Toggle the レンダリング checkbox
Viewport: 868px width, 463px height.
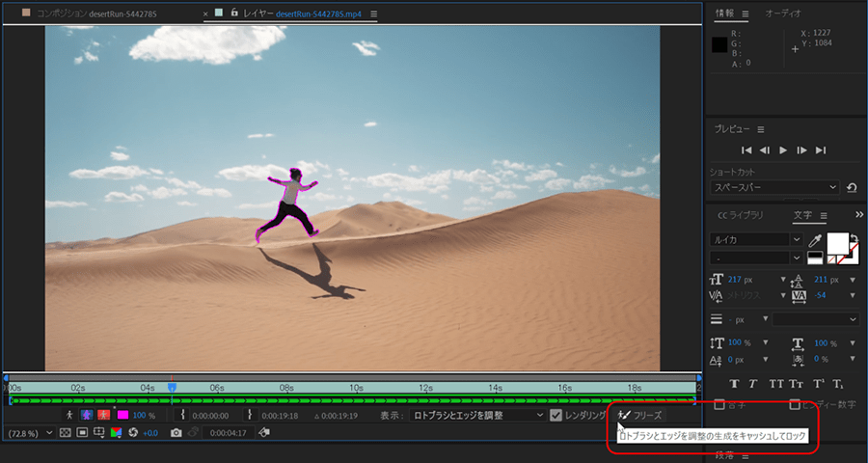[556, 415]
